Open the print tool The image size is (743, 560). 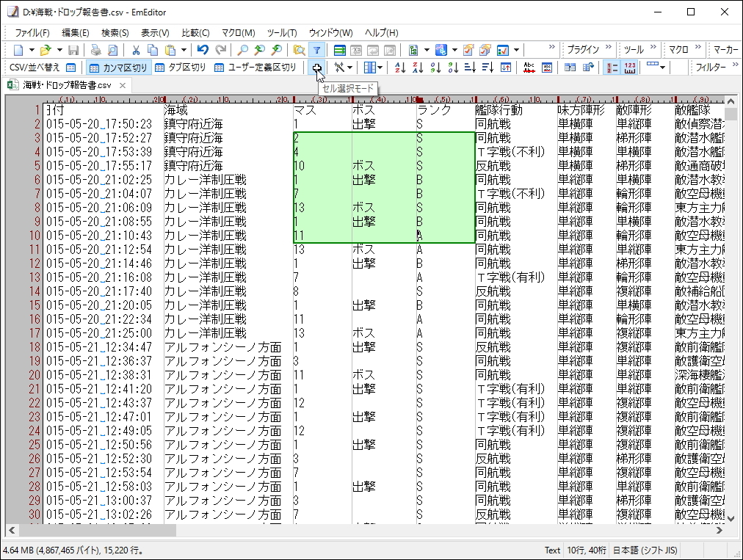pyautogui.click(x=95, y=50)
